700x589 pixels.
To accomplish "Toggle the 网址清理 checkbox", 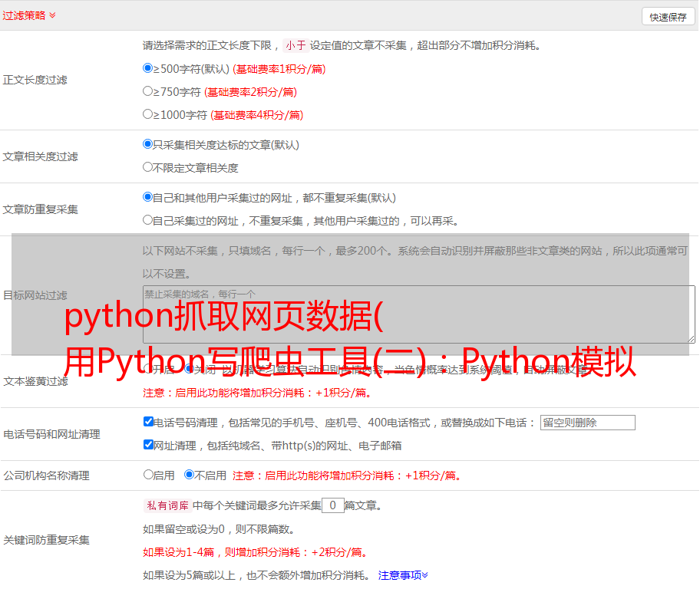I will pos(148,445).
